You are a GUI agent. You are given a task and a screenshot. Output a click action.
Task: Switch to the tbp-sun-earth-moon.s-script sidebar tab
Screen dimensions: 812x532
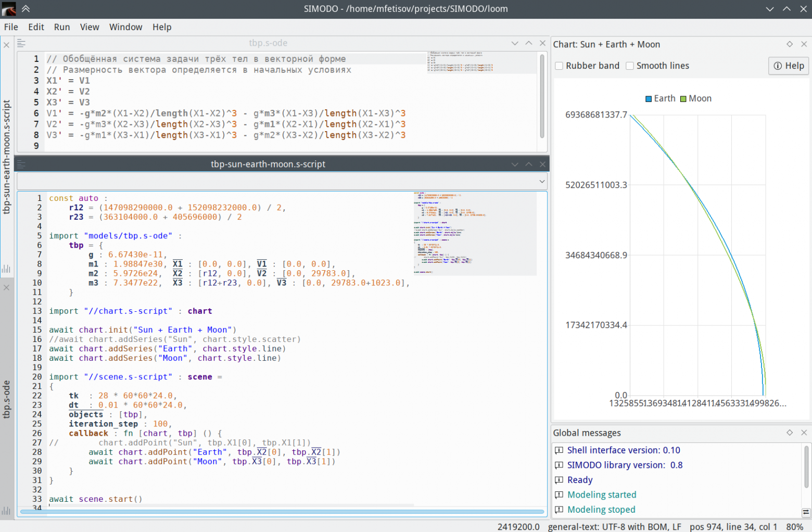tap(7, 157)
